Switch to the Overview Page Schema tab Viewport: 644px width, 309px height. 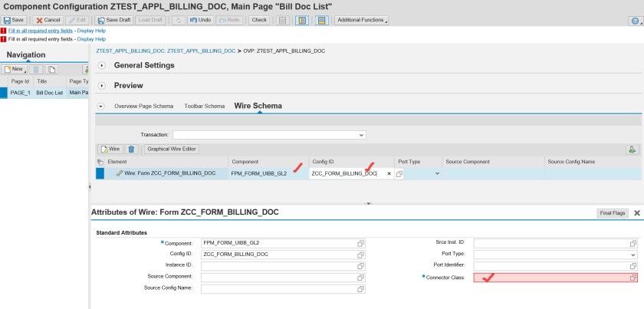144,106
